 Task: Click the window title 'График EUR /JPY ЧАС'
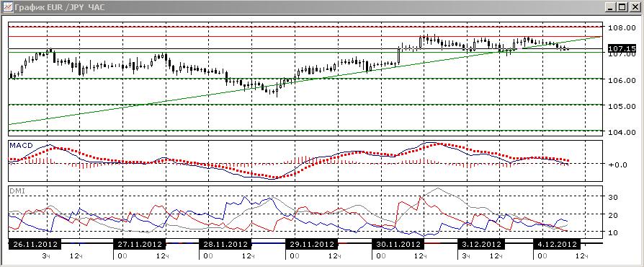pos(59,7)
